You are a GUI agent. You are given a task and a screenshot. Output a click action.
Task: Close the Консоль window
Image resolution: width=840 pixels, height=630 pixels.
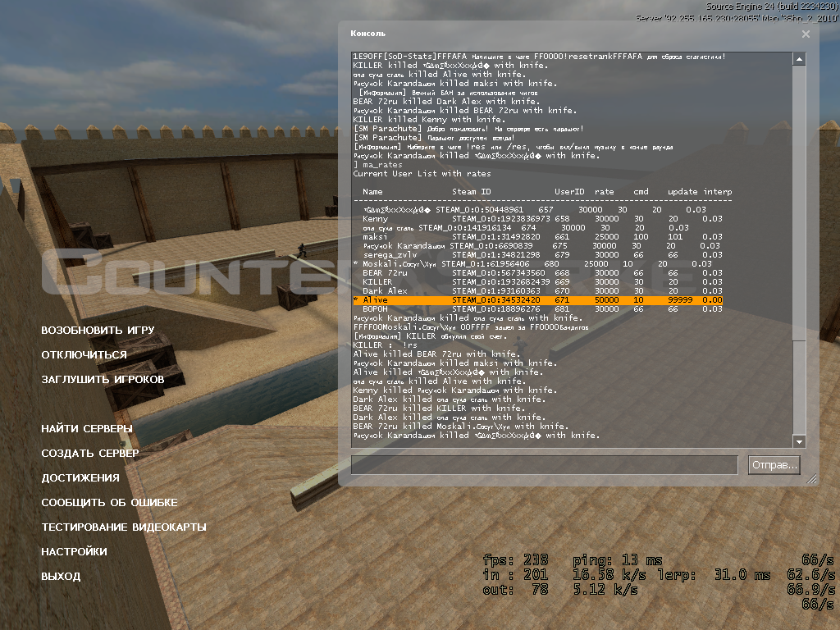(806, 34)
